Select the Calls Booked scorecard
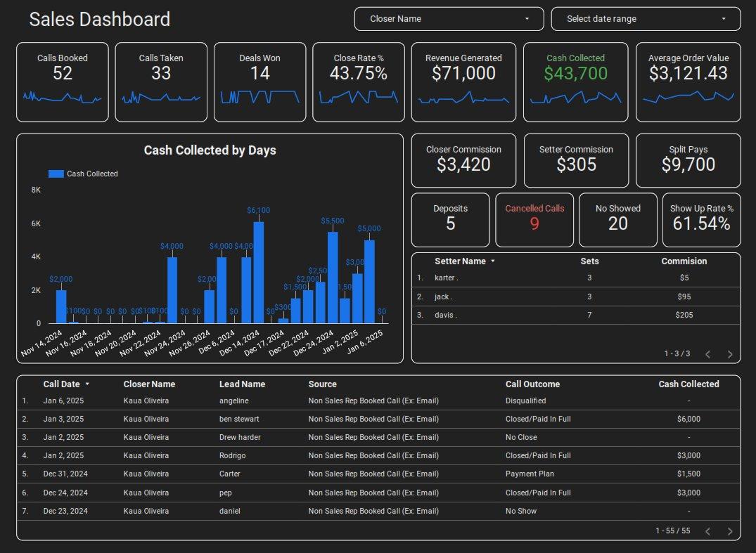The height and width of the screenshot is (553, 756). coord(63,82)
